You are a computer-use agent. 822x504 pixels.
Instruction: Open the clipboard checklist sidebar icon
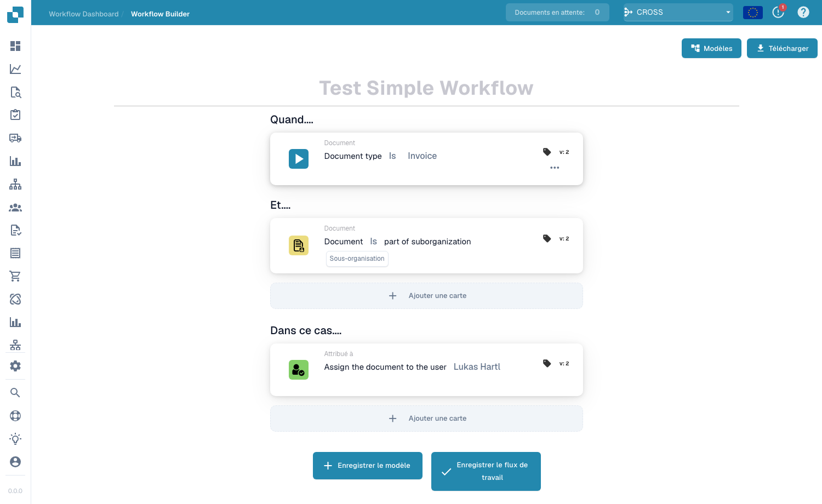click(x=15, y=115)
